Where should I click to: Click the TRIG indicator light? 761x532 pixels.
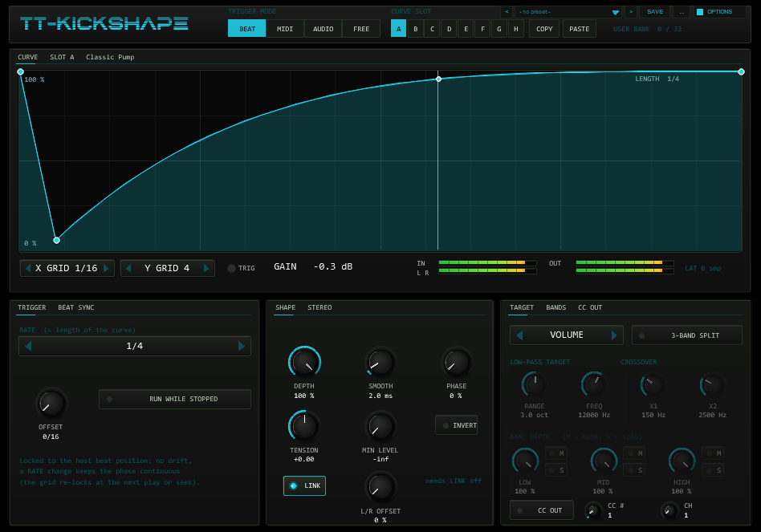(x=231, y=268)
